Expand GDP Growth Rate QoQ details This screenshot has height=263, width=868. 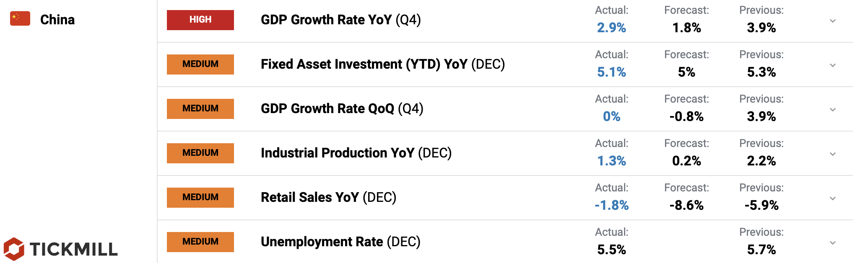pyautogui.click(x=833, y=110)
